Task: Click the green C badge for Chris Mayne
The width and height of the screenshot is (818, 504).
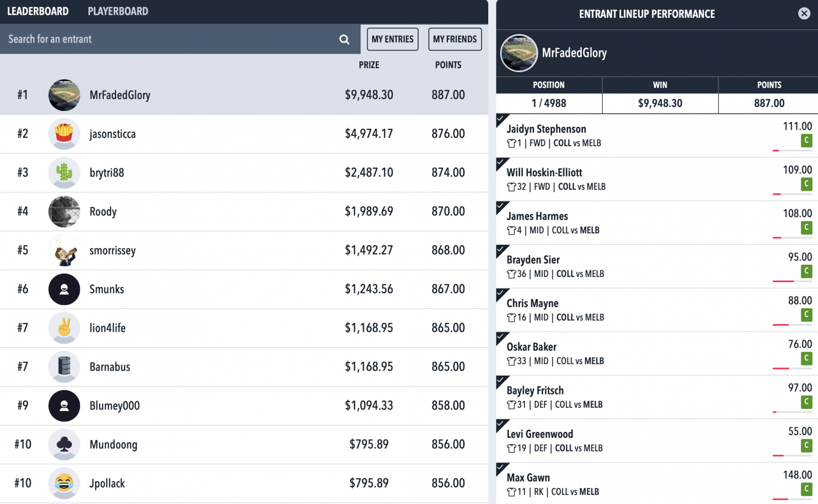Action: [806, 315]
